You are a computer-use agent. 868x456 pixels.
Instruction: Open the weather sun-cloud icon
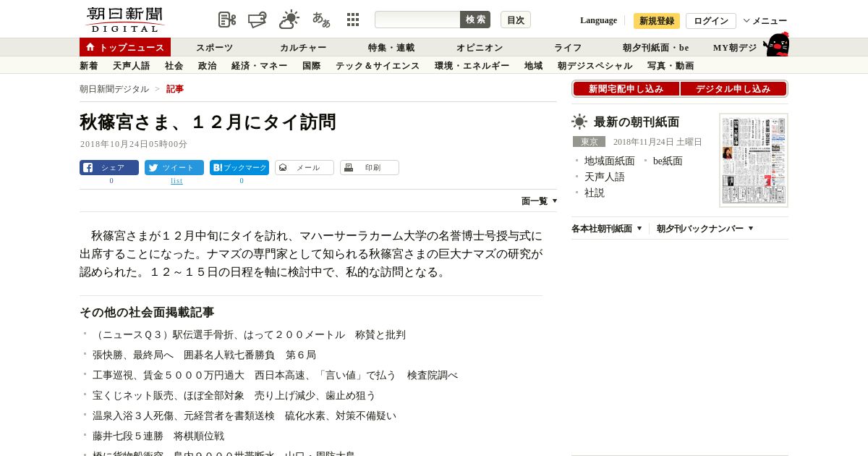(x=289, y=20)
